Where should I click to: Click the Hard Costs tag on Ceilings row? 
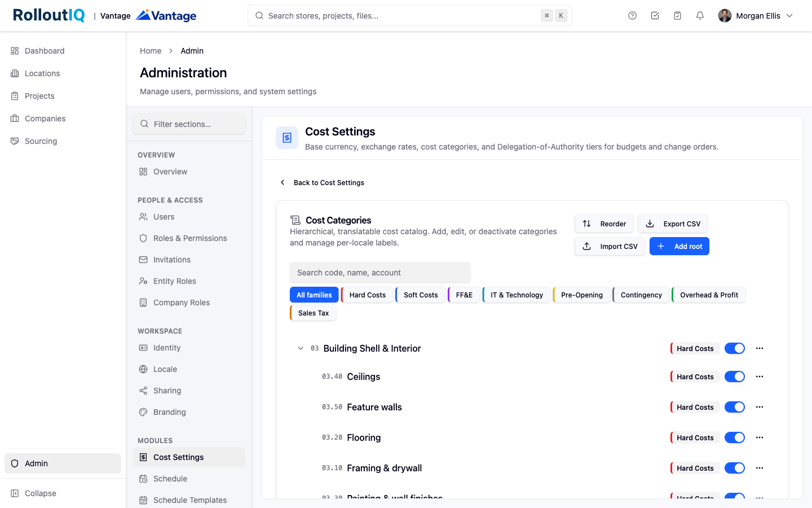[x=695, y=376]
